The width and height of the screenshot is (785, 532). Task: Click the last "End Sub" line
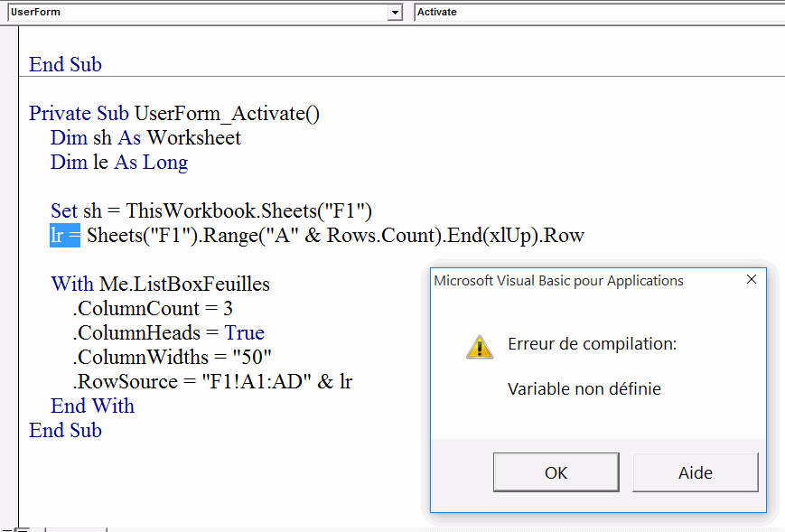[x=65, y=431]
